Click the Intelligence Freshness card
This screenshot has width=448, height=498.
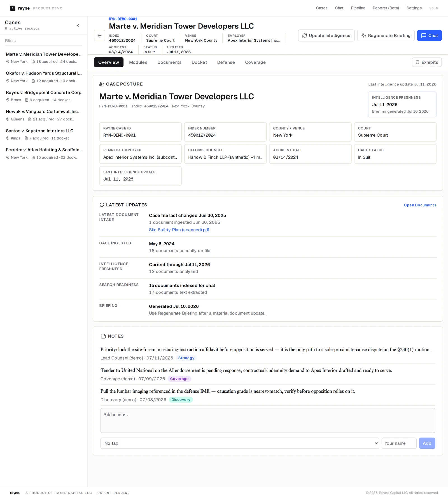click(402, 104)
